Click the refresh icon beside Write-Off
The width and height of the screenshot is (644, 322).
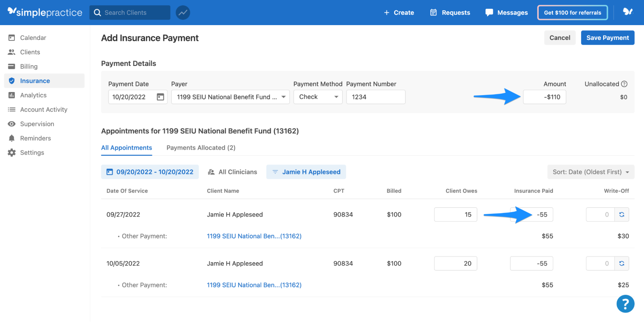click(x=622, y=214)
